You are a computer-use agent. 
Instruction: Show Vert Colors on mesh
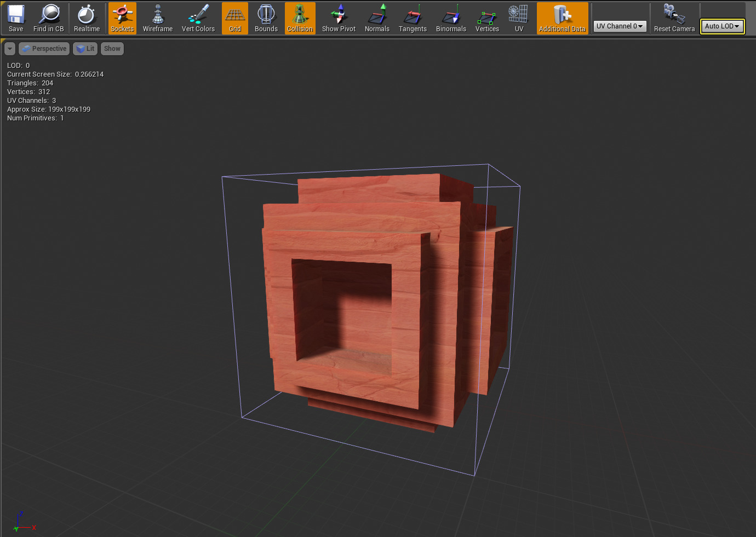coord(198,18)
